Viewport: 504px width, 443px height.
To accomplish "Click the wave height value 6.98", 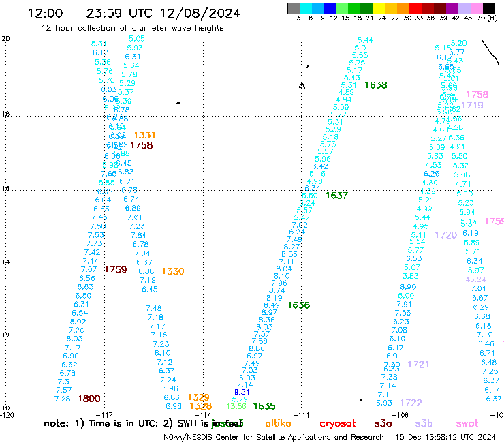I will click(174, 406).
